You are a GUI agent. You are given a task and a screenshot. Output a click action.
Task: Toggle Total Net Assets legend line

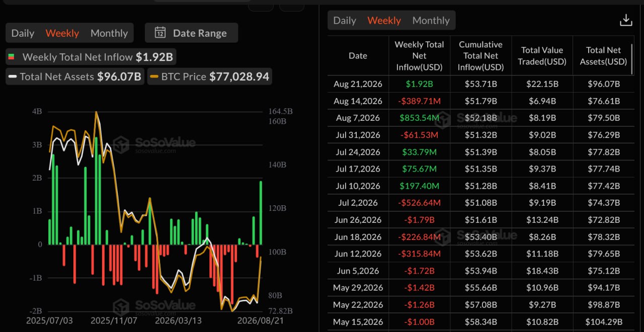tap(12, 77)
